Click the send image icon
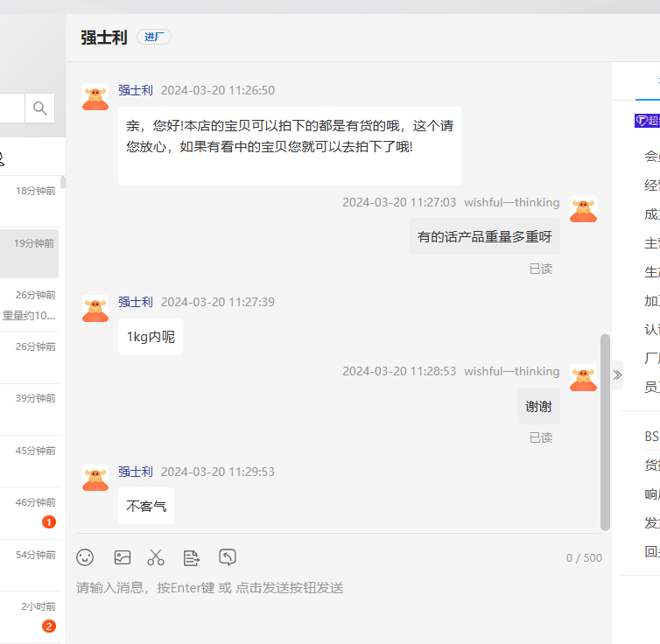 (x=123, y=557)
